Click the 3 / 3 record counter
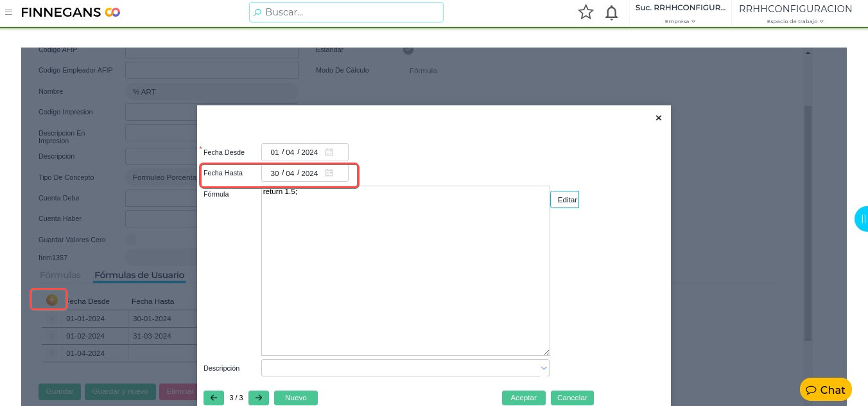868x406 pixels. [x=236, y=398]
